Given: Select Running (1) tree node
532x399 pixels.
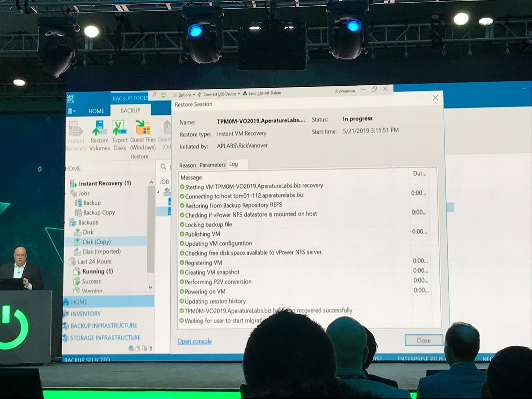Looking at the screenshot, I should tap(97, 271).
